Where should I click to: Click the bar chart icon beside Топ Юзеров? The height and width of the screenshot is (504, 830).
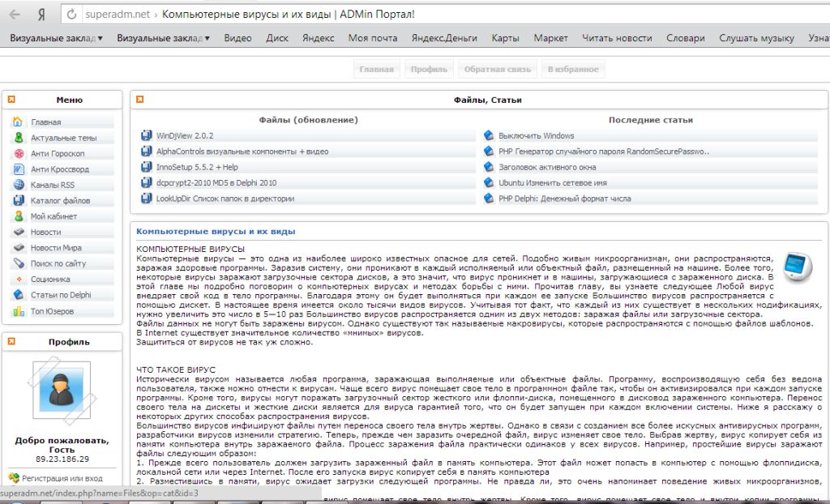click(x=19, y=311)
